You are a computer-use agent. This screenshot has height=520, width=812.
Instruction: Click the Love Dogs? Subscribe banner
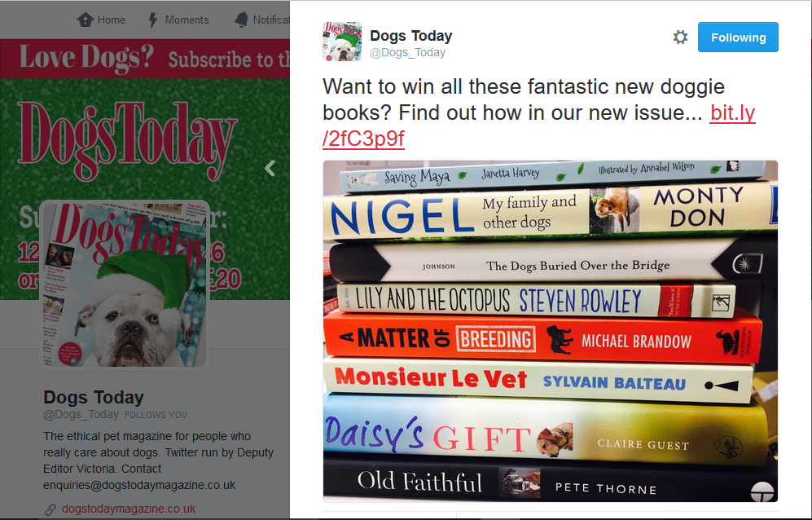(145, 59)
